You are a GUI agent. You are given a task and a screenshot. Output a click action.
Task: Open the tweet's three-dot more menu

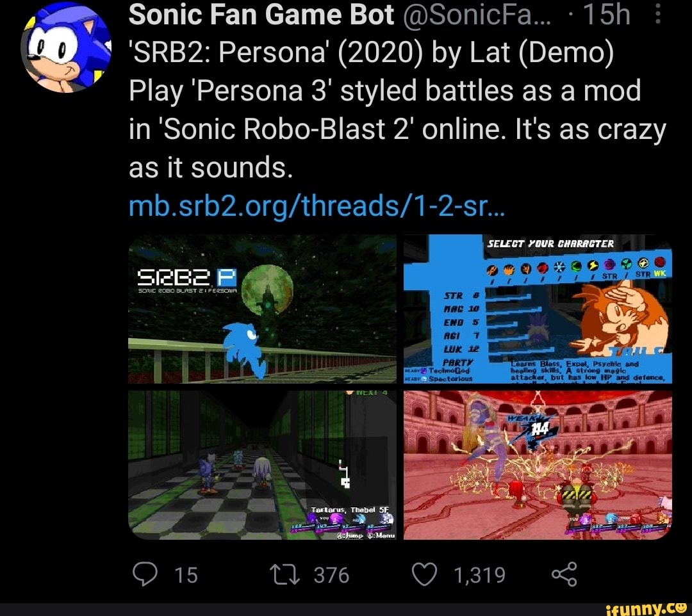pos(658,13)
